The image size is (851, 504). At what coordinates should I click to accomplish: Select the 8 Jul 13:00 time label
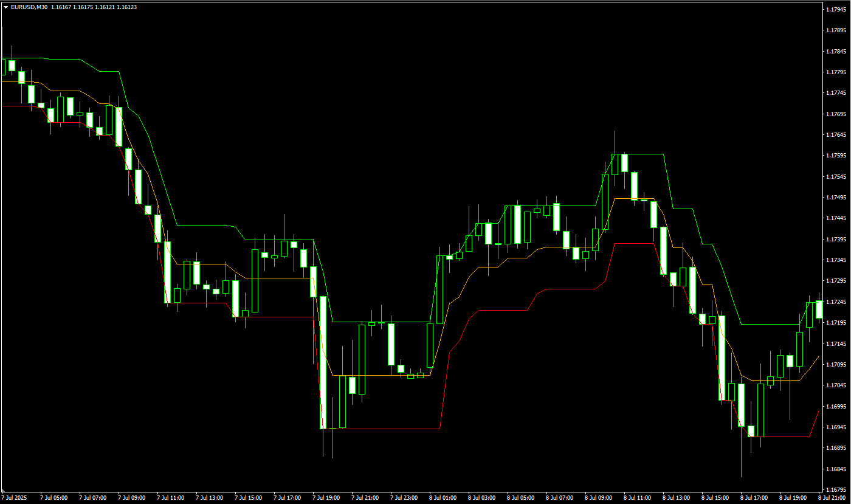click(x=676, y=498)
